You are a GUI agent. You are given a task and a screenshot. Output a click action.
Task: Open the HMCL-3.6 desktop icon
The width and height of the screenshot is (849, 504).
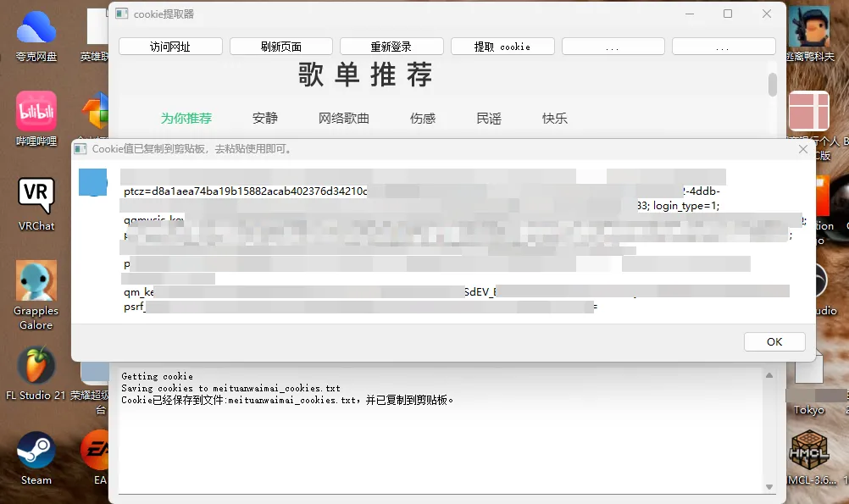click(x=809, y=458)
